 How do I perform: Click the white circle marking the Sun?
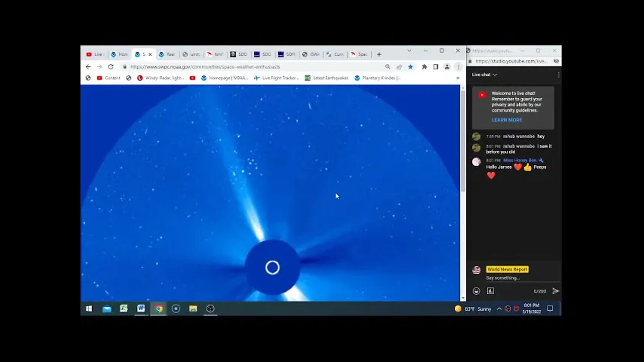pyautogui.click(x=272, y=267)
